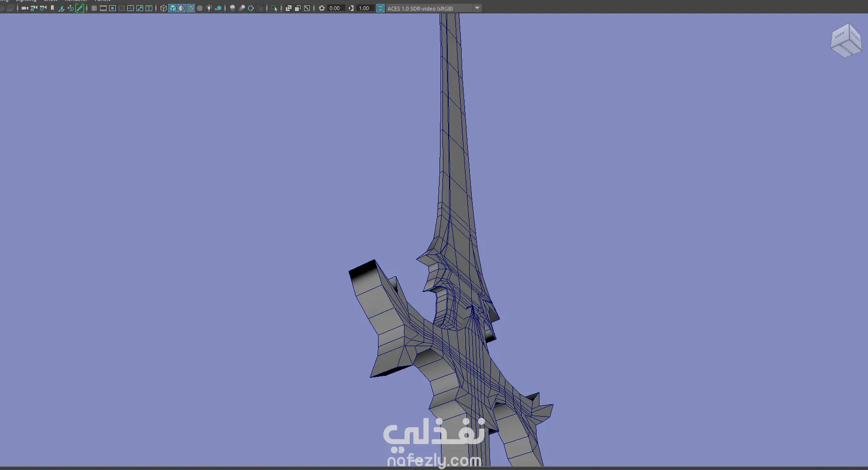This screenshot has height=470, width=868.
Task: Click the Select Camera icon
Action: pos(24,8)
